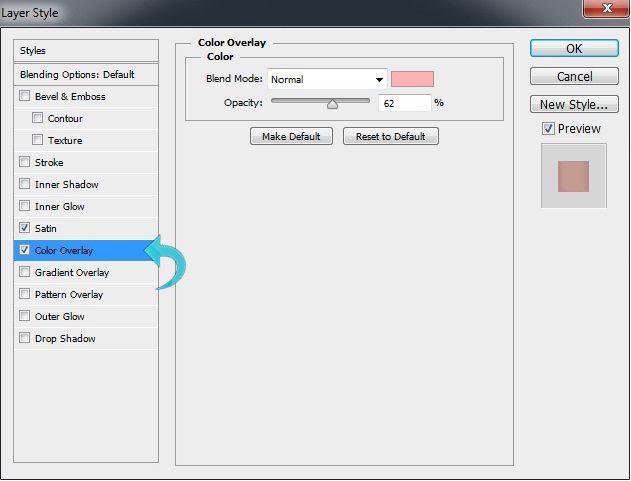Viewport: 631px width, 481px height.
Task: Turn on the Inner Shadow checkbox
Action: coord(25,184)
